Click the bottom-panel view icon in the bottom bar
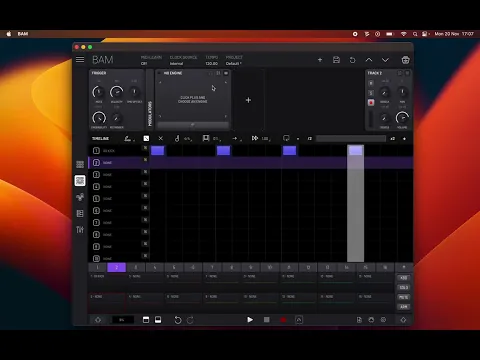480x360 pixels. click(x=158, y=320)
